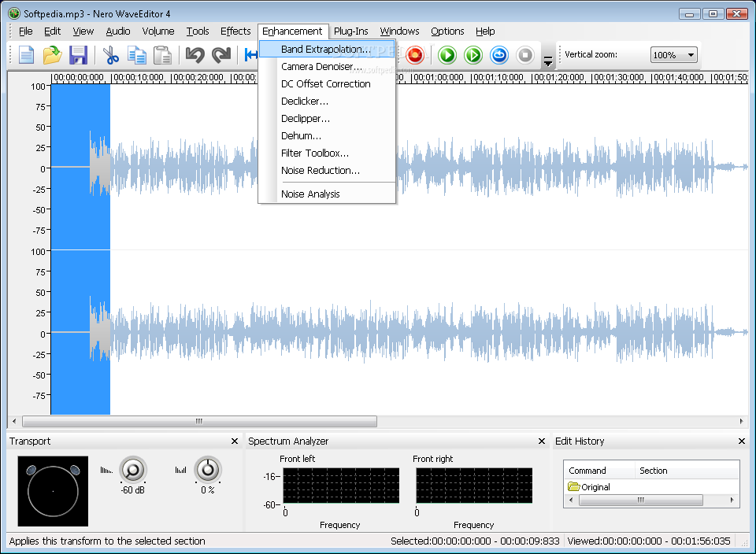Click the New file toolbar icon

[26, 55]
